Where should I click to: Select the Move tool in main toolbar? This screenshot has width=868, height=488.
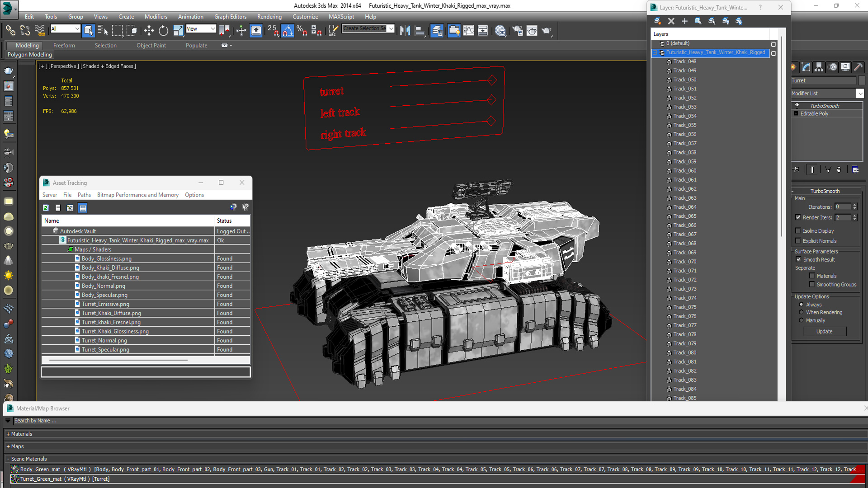click(x=149, y=31)
